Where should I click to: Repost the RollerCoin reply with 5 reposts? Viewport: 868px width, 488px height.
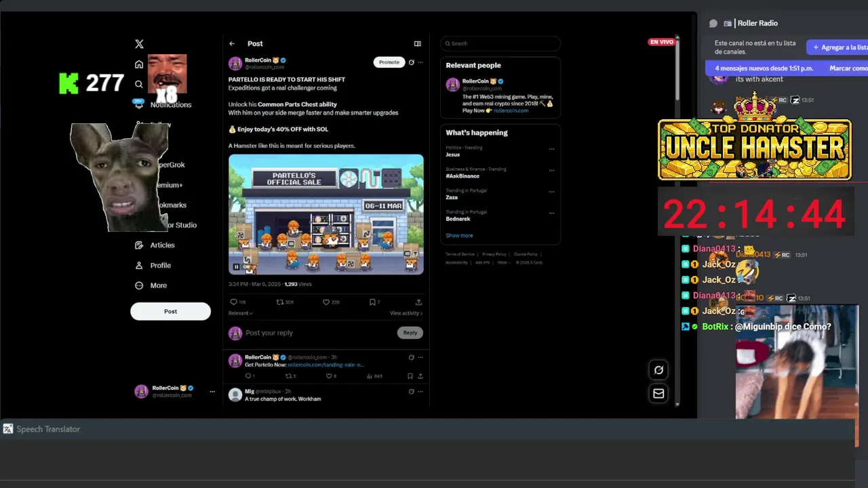click(290, 375)
